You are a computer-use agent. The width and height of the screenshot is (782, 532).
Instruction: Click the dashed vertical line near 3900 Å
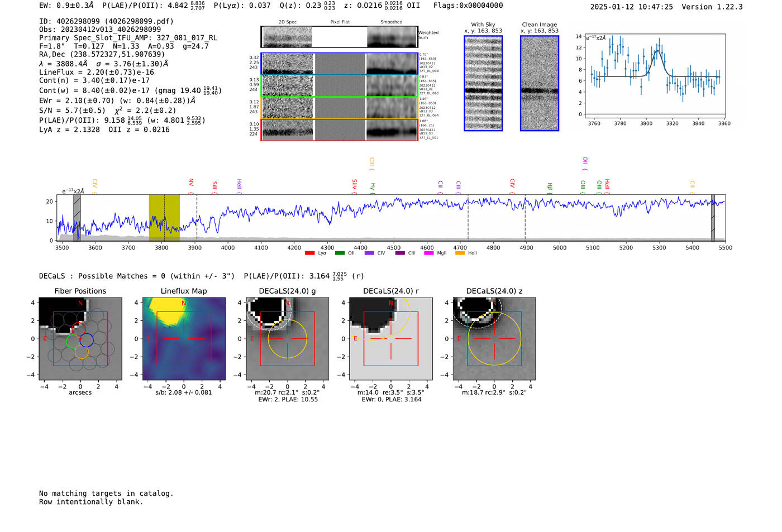(197, 218)
